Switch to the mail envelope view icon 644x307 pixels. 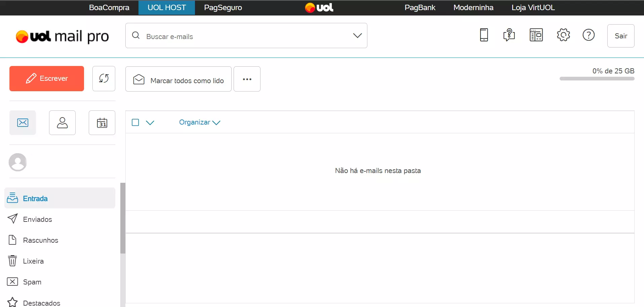click(23, 123)
